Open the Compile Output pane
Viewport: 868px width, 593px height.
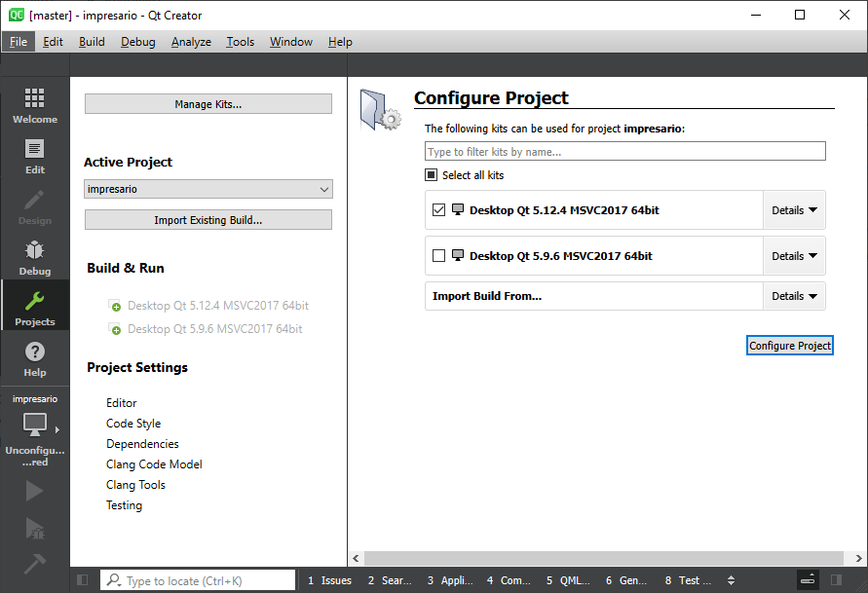pos(509,580)
